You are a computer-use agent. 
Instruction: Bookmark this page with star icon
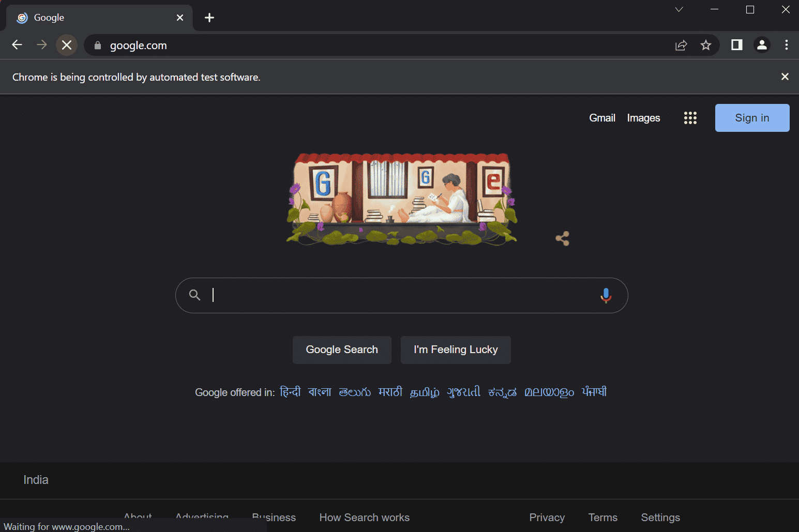pos(705,45)
